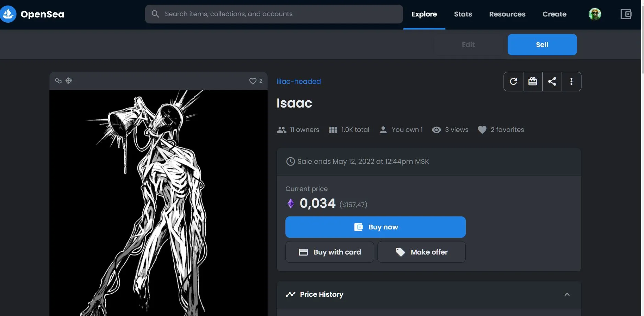Image resolution: width=644 pixels, height=316 pixels.
Task: Click the Sell button
Action: [542, 45]
